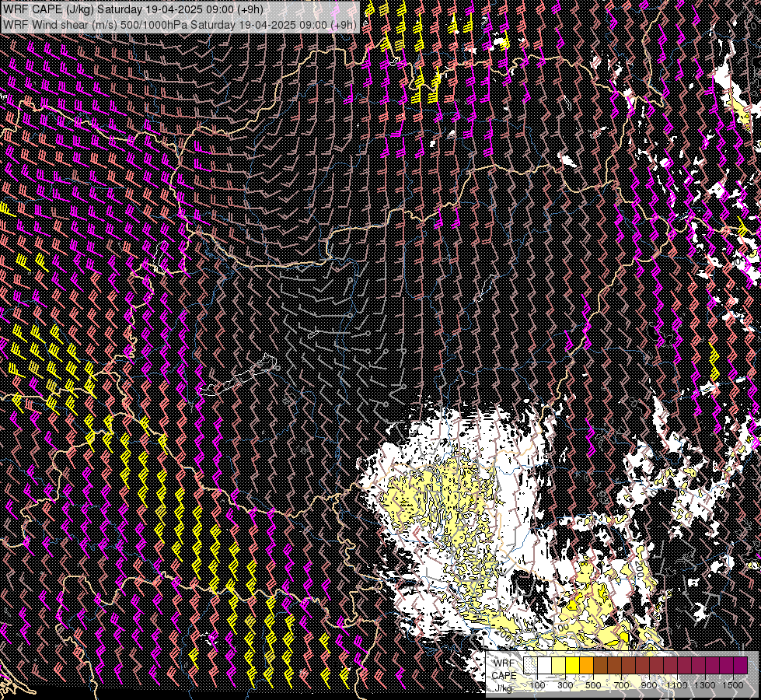The image size is (761, 700).
Task: Click the 'WRF CAPE (J/kg)' title line
Action: [x=133, y=9]
